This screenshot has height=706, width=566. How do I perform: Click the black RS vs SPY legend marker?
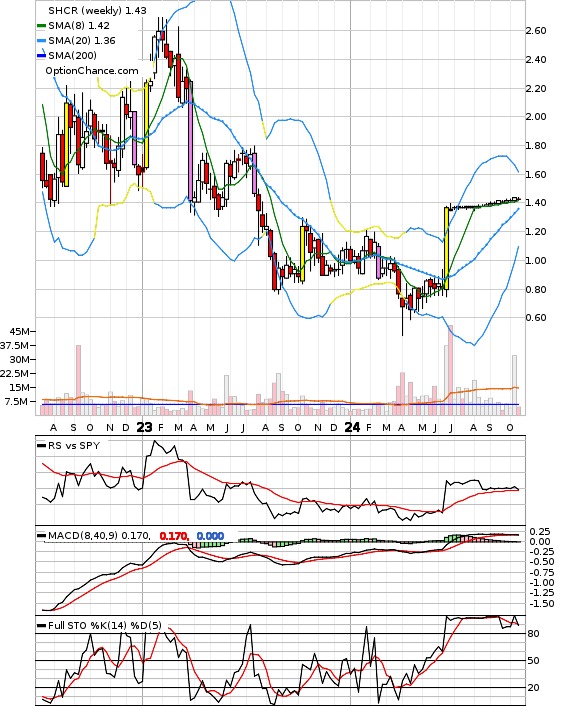click(41, 446)
